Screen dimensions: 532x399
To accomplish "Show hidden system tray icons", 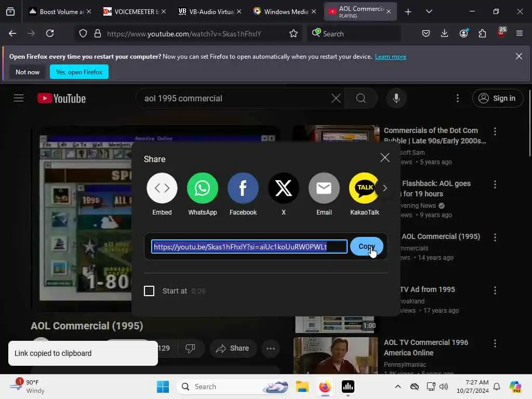I will (398, 387).
